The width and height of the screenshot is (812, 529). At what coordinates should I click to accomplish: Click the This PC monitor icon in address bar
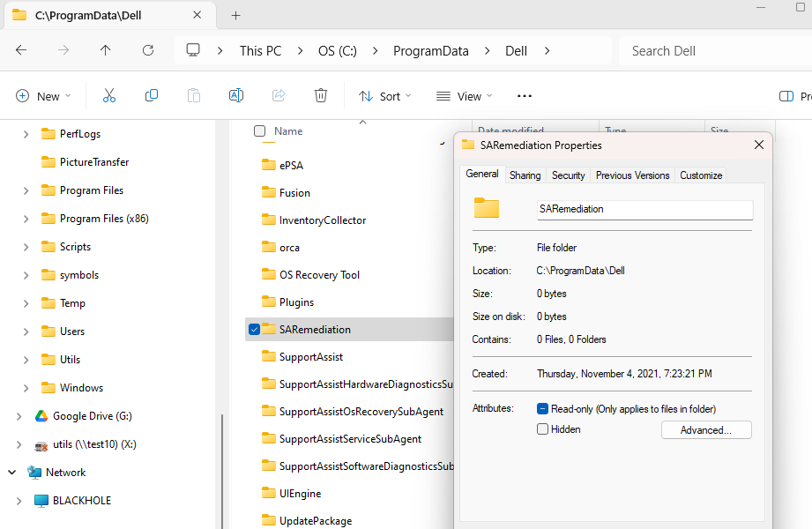[193, 50]
